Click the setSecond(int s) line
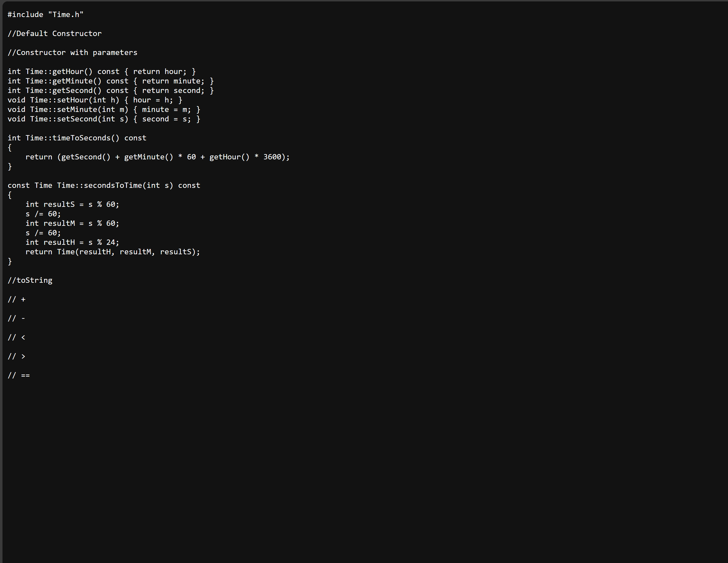Image resolution: width=728 pixels, height=563 pixels. [x=104, y=119]
